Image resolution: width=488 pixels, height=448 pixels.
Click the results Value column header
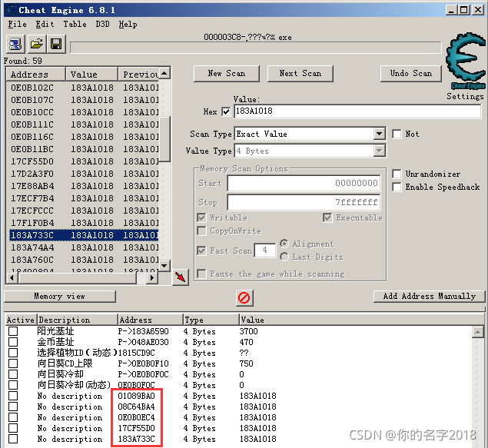[x=91, y=75]
